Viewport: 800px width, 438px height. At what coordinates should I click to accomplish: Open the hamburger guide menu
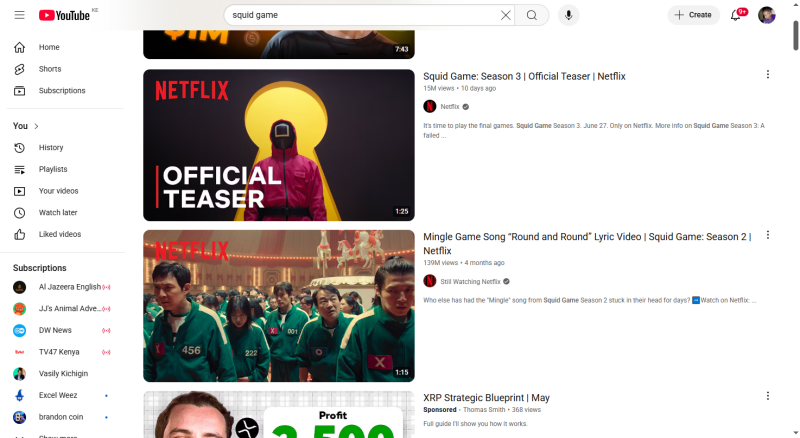click(19, 15)
